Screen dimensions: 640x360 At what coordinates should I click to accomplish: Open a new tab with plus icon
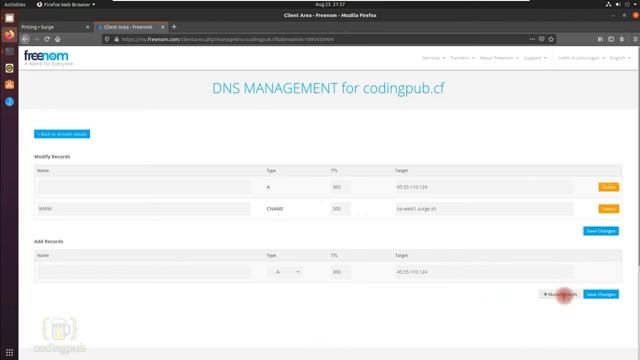[174, 27]
